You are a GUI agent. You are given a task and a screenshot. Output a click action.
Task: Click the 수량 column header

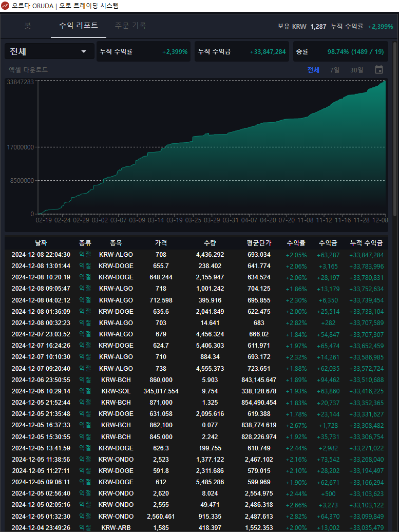coord(210,243)
